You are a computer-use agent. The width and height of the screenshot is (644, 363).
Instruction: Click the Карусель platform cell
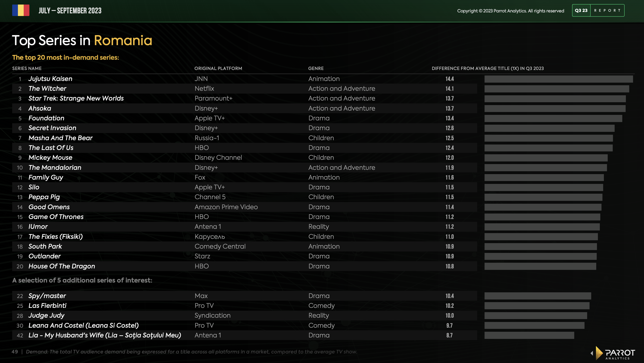click(210, 236)
